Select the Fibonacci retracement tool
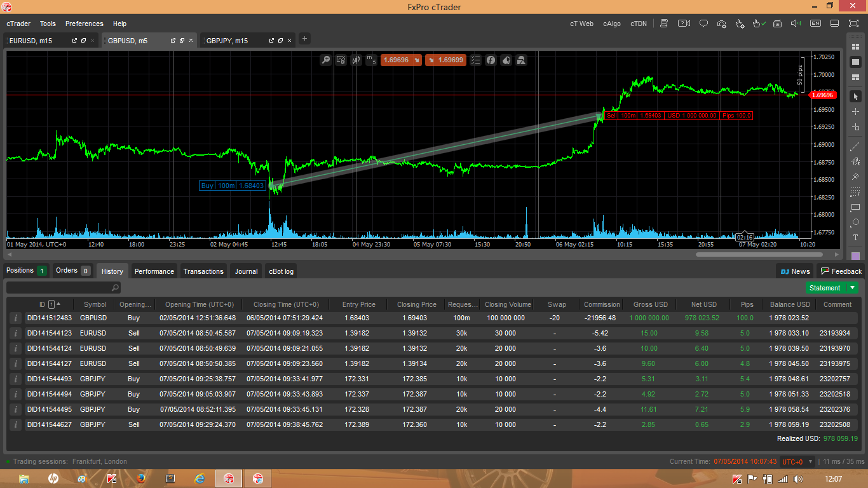The width and height of the screenshot is (868, 488). (855, 192)
